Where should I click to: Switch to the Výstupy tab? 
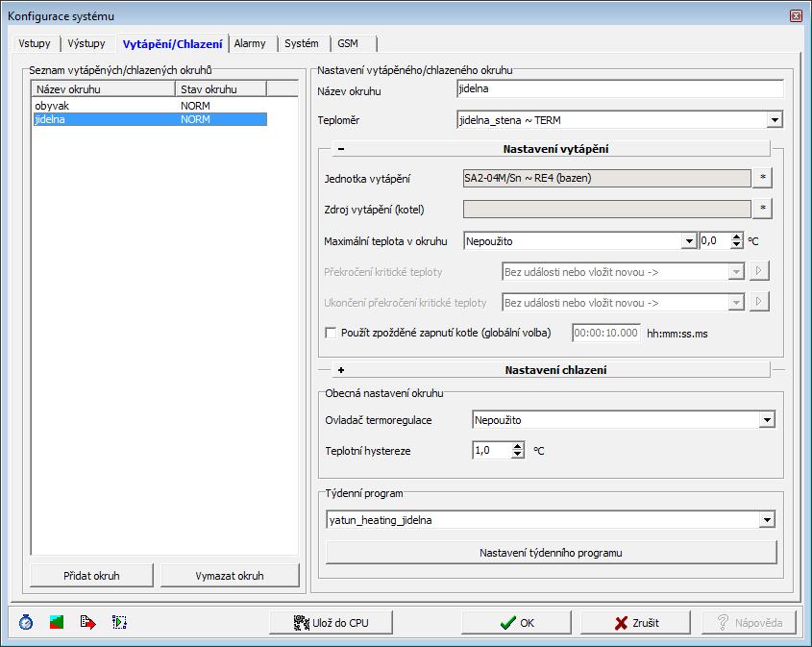point(86,43)
